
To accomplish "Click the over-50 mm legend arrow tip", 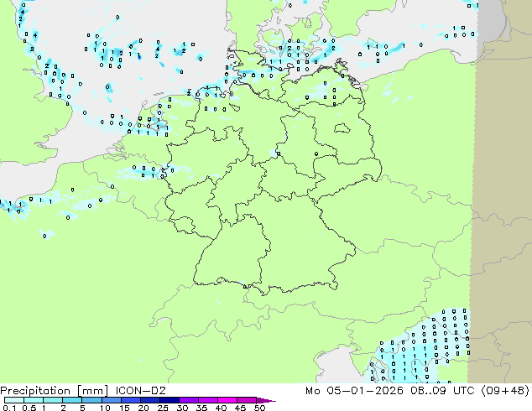I will (266, 400).
